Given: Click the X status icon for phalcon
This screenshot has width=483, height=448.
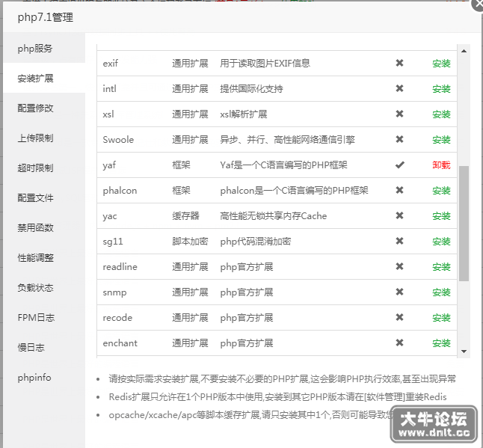Looking at the screenshot, I should pos(399,190).
